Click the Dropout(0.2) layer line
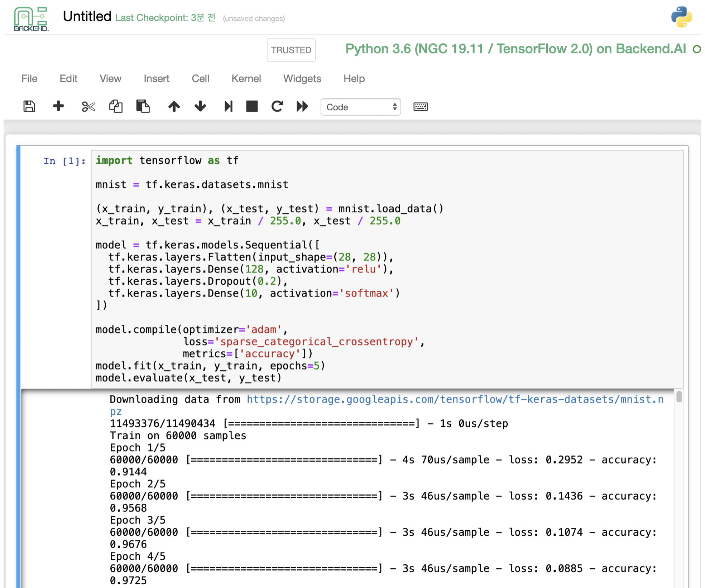 click(198, 281)
